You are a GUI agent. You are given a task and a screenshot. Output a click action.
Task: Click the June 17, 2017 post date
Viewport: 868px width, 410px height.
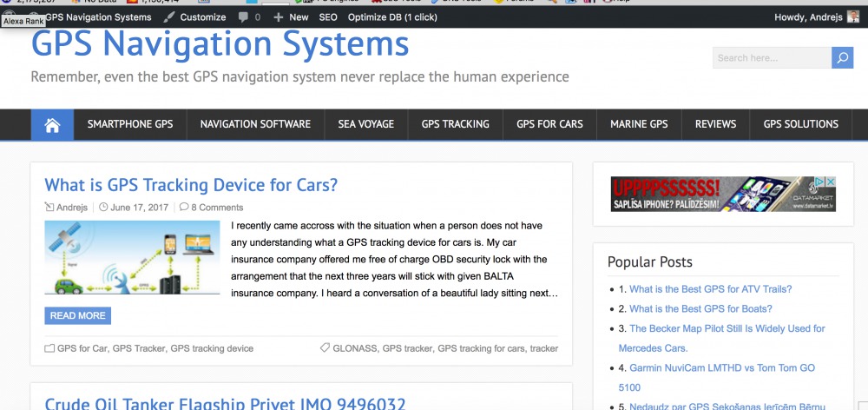(x=139, y=208)
